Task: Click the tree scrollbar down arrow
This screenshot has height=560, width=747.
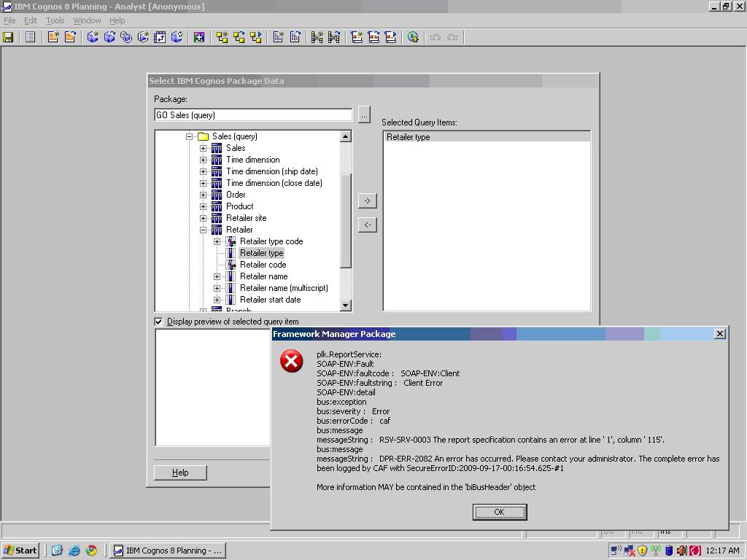Action: (347, 306)
